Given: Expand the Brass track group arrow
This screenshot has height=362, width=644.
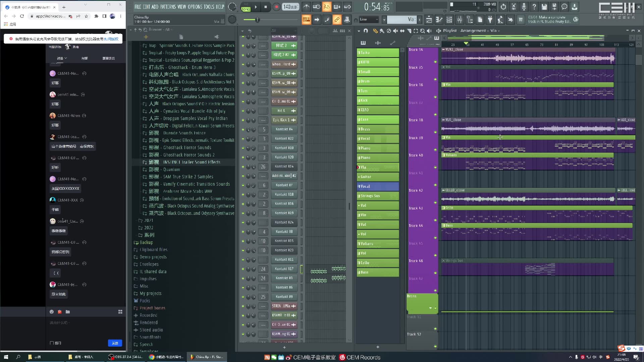Looking at the screenshot, I should pos(430,308).
